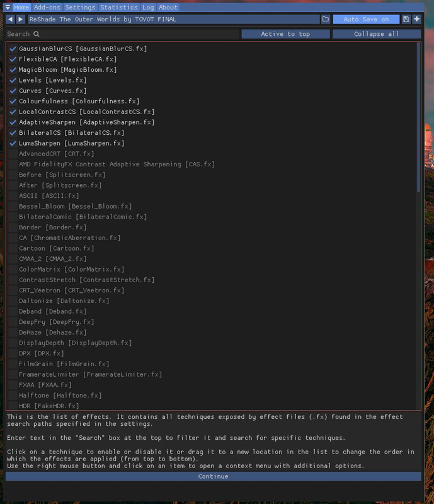Select the DisplayDepth technique row
Image resolution: width=434 pixels, height=504 pixels.
(75, 343)
